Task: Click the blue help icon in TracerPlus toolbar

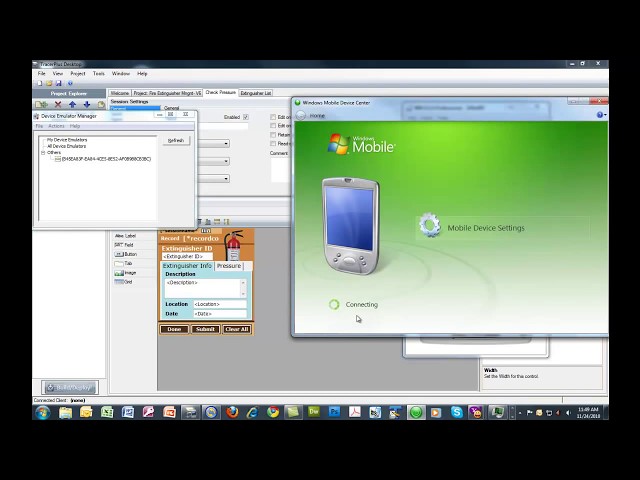Action: pyautogui.click(x=70, y=83)
